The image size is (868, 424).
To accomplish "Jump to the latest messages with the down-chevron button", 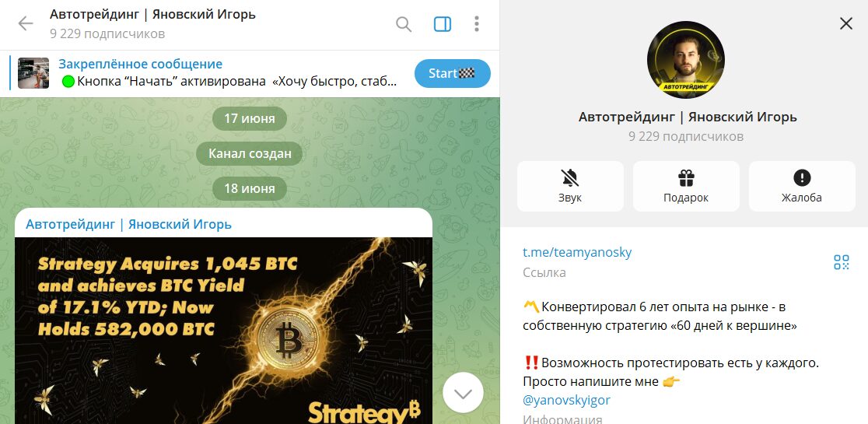I will [463, 393].
